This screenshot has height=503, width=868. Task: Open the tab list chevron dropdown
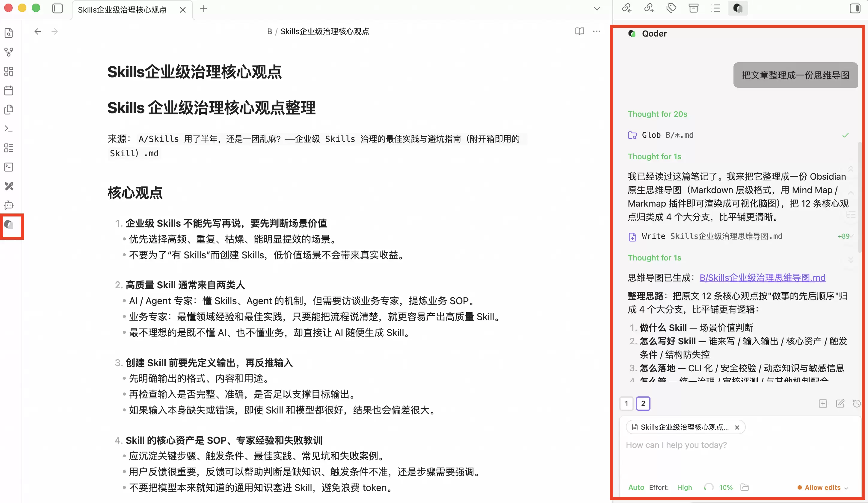pyautogui.click(x=597, y=9)
